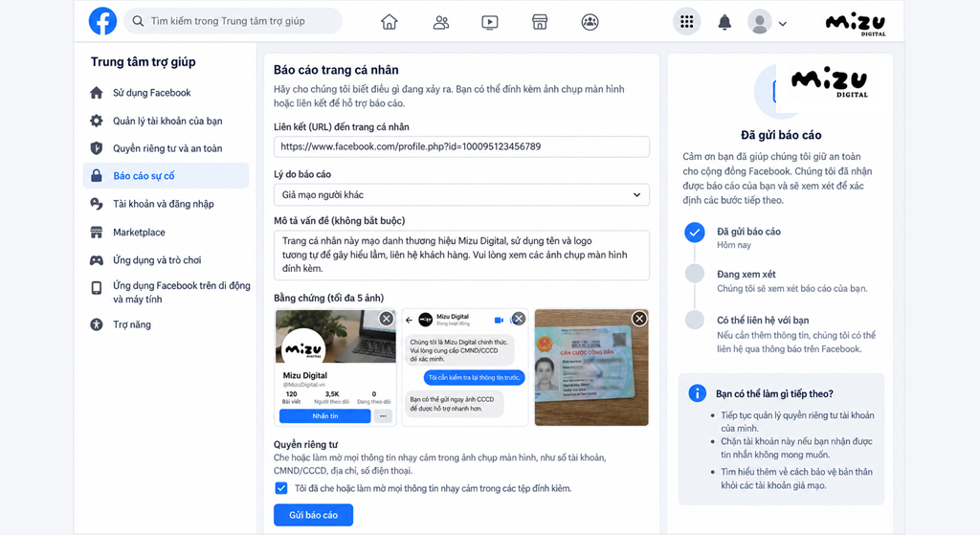Screen dimensions: 980x535
Task: Click the 'Trung tâm trợ giúp' heading
Action: coord(144,62)
